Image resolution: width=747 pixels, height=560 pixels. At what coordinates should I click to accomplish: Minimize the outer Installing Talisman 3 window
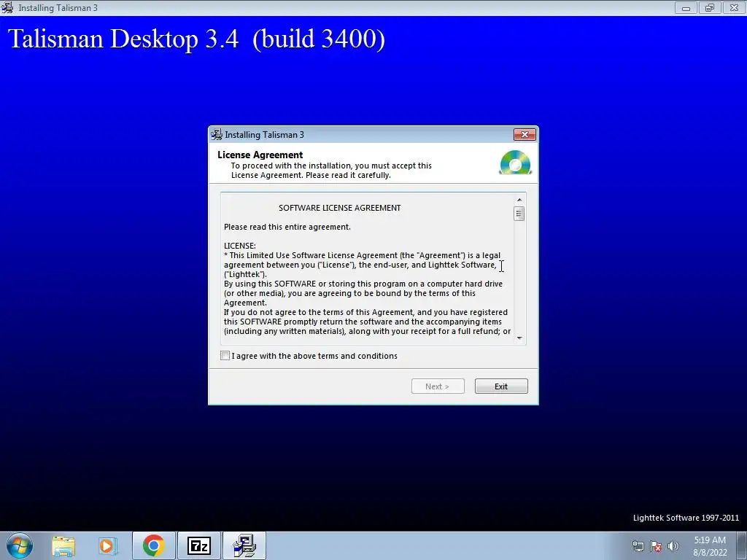click(x=686, y=7)
